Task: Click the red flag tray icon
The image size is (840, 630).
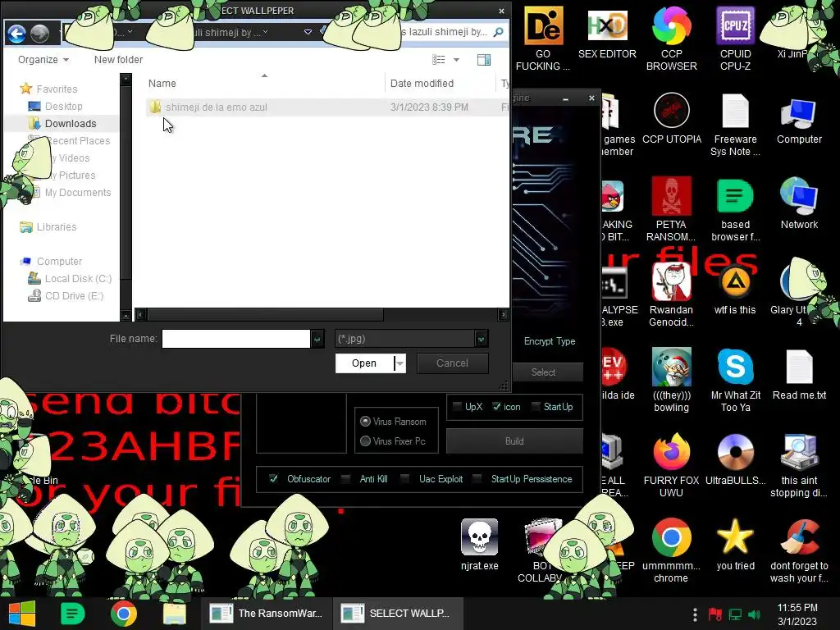Action: coord(714,614)
